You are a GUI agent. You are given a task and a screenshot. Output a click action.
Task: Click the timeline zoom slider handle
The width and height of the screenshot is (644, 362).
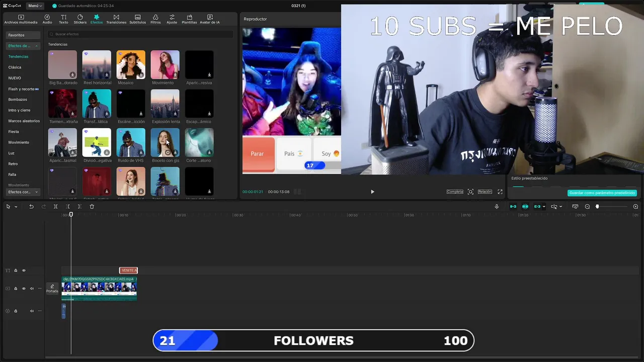pyautogui.click(x=597, y=207)
